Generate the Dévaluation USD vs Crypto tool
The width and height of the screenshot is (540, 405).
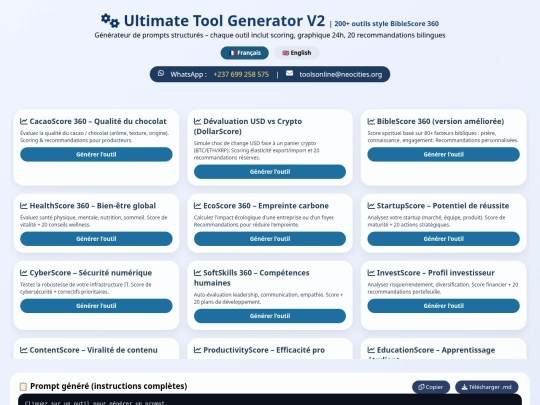click(x=270, y=172)
